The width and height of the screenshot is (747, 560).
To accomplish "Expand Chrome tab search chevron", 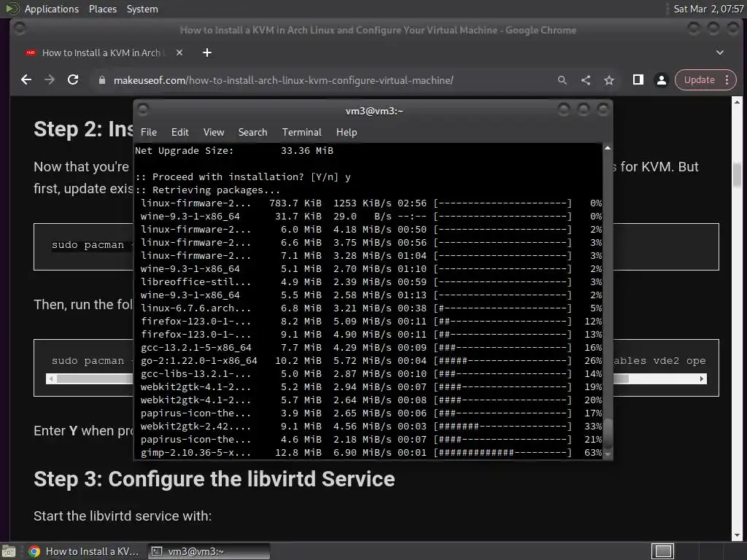I will [x=720, y=52].
